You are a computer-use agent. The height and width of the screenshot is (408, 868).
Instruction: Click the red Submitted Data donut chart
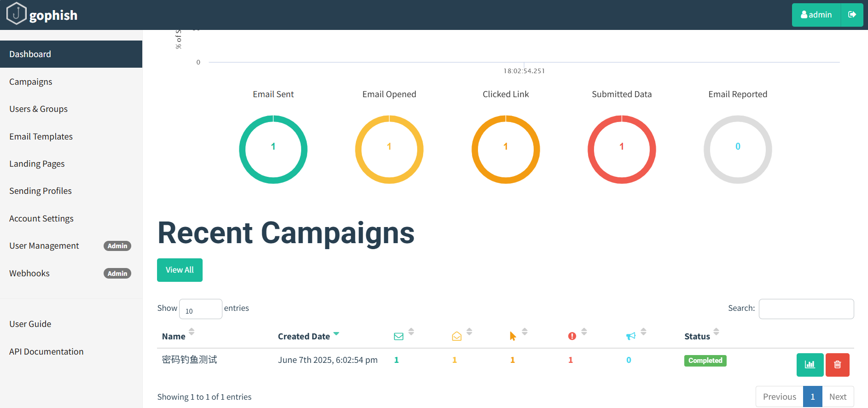pos(622,149)
